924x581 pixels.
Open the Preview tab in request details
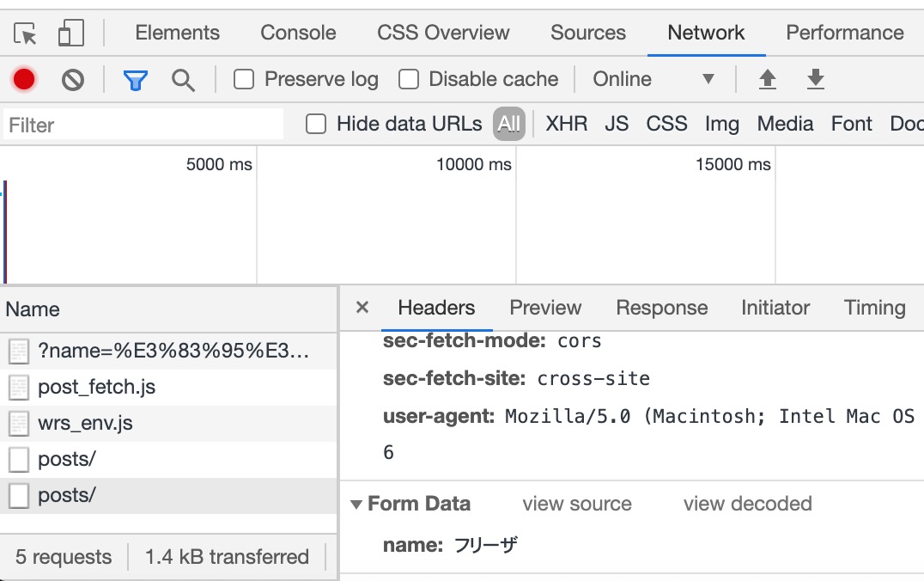pos(545,308)
